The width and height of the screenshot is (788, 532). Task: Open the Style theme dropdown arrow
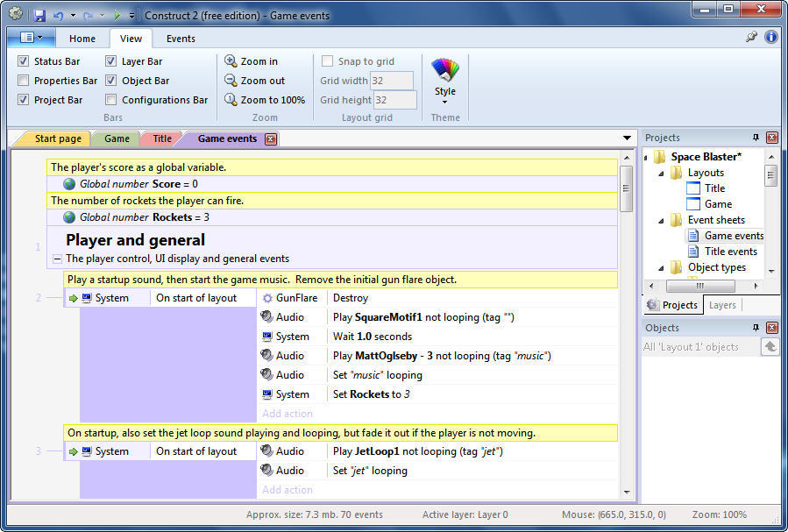coord(444,103)
